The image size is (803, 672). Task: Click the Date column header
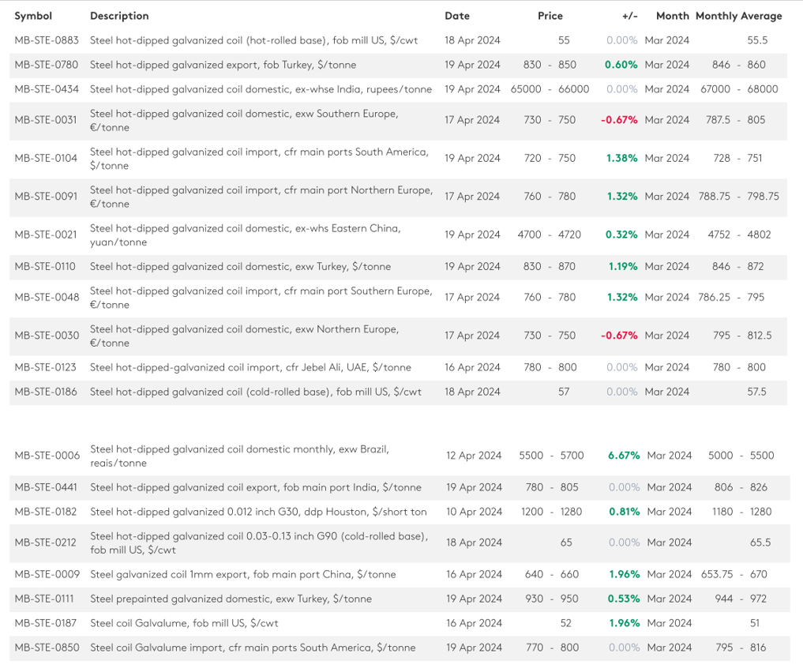click(x=457, y=16)
